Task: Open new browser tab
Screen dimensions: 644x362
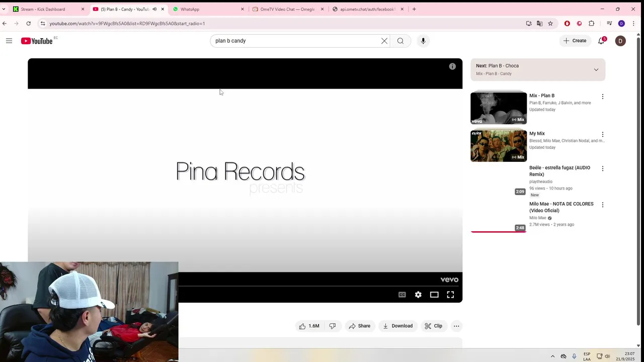Action: 414,9
